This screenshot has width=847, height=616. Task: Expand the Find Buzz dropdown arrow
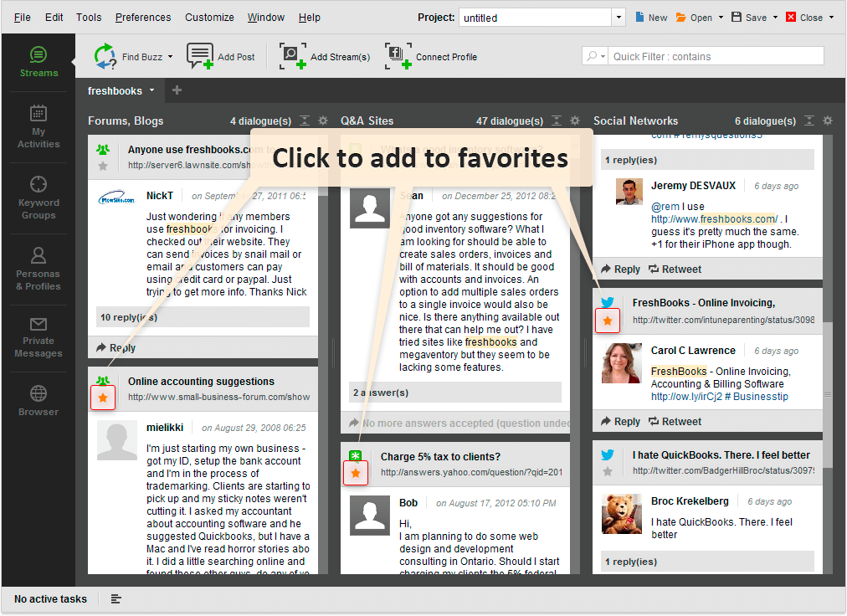click(170, 58)
